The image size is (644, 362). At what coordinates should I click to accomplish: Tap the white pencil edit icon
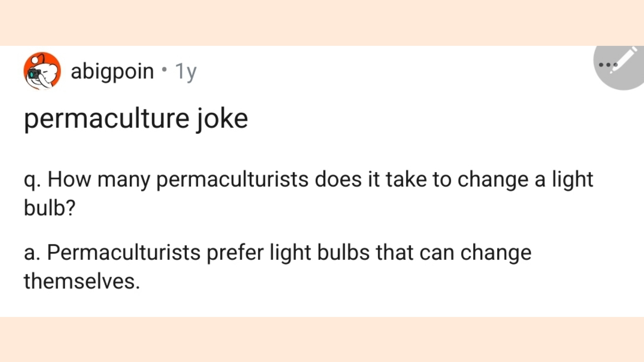pos(625,58)
